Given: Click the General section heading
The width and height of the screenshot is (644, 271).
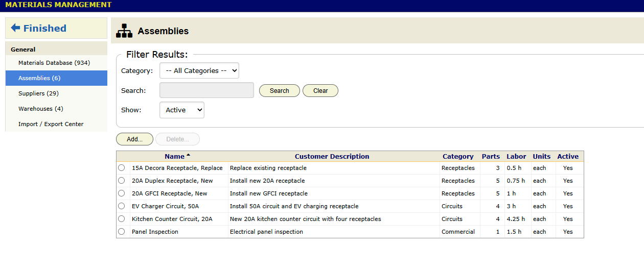Looking at the screenshot, I should (x=23, y=50).
